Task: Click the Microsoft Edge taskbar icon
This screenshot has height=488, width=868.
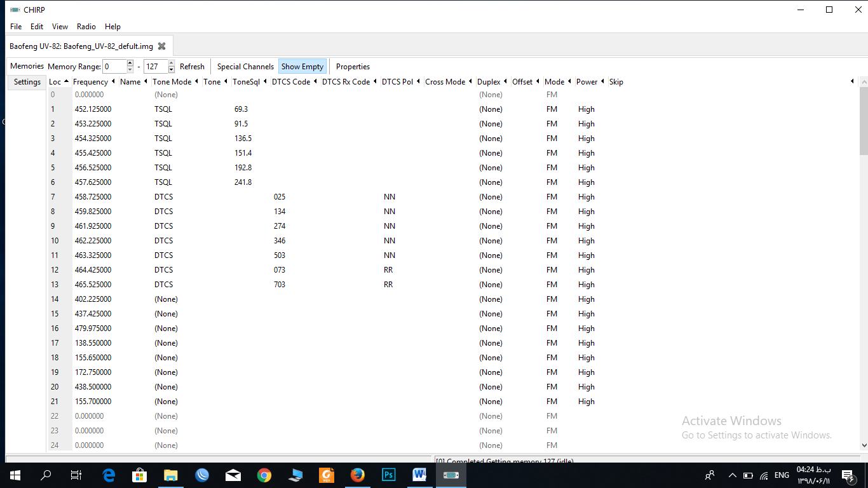Action: point(109,475)
